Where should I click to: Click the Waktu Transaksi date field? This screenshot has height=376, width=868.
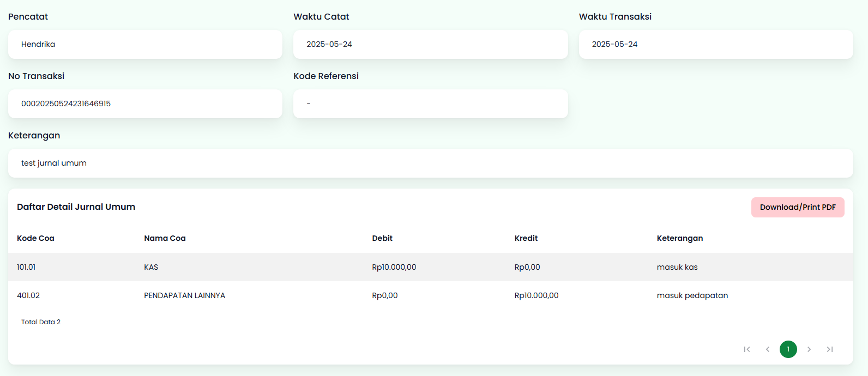pyautogui.click(x=715, y=44)
